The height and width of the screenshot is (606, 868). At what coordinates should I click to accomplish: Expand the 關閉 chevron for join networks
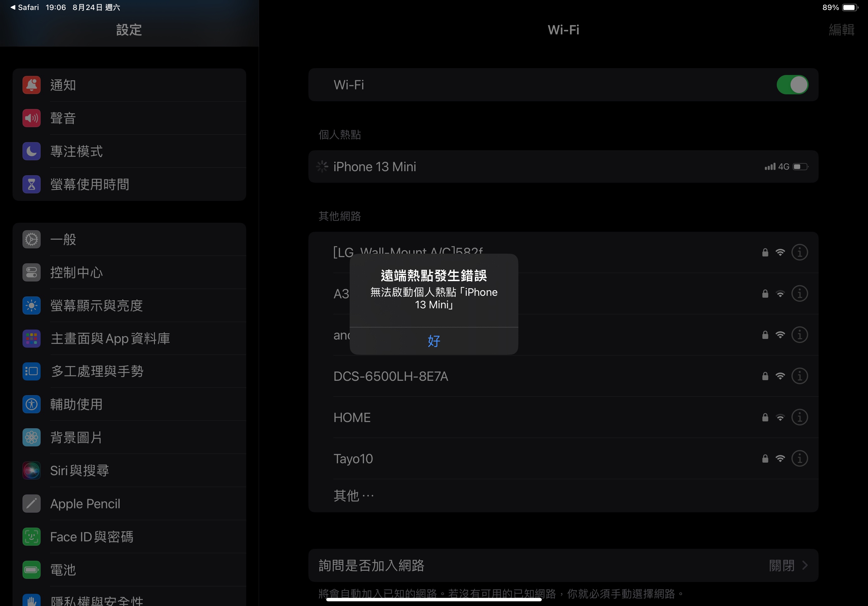point(805,566)
